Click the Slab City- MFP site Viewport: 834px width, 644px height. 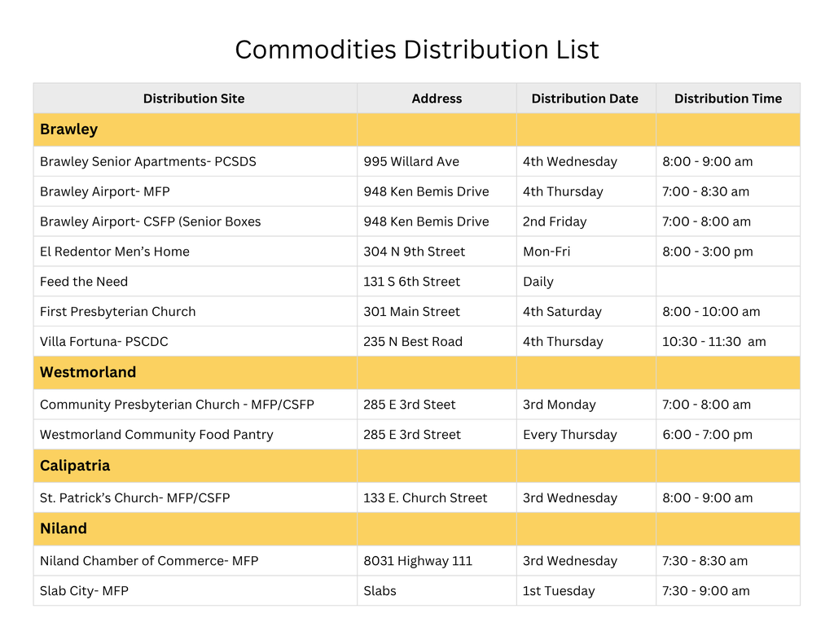[x=84, y=591]
